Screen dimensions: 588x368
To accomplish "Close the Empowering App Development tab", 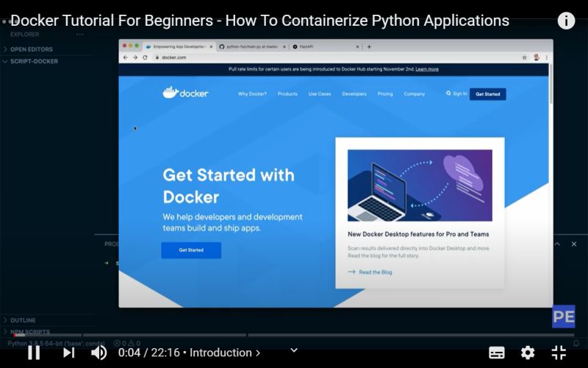I will coord(211,46).
